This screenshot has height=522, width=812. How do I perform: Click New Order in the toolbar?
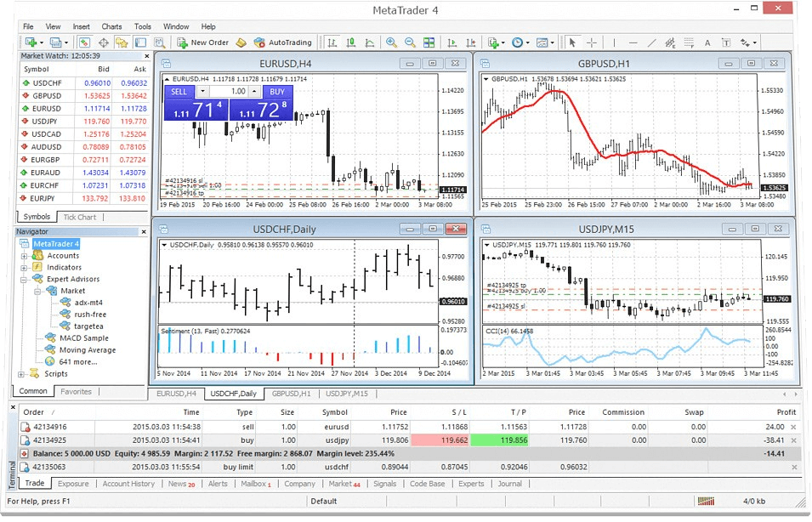click(204, 42)
